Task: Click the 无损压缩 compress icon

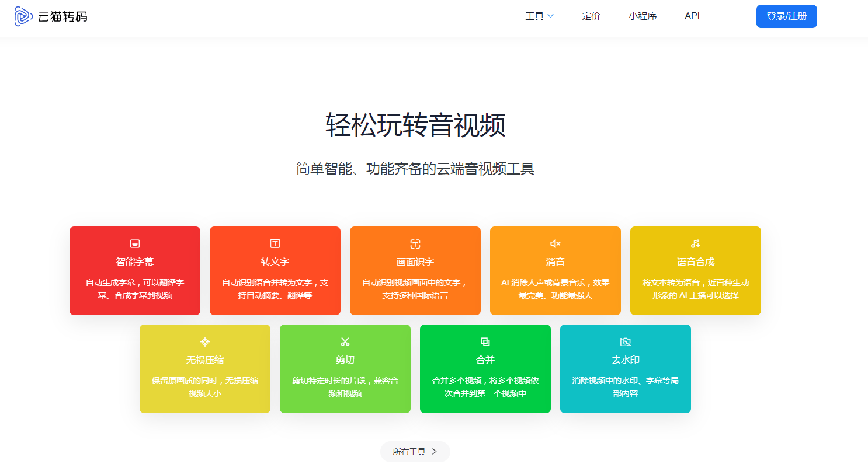Action: [205, 341]
